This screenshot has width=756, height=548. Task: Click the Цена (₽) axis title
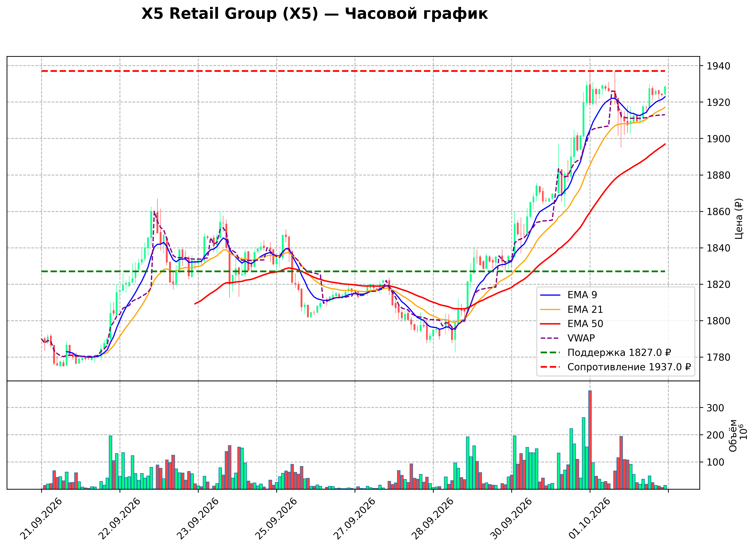coord(739,218)
